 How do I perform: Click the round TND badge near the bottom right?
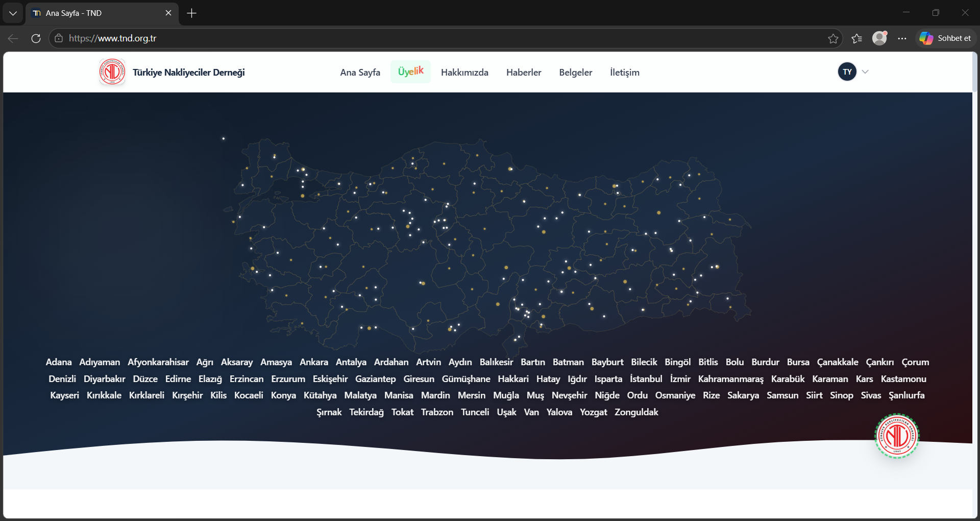(x=897, y=436)
